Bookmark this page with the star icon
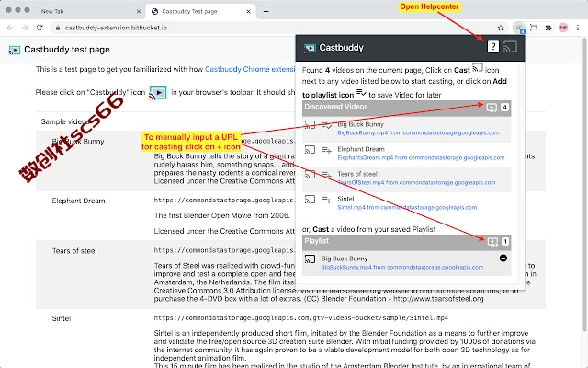The image size is (588, 368). click(x=501, y=28)
